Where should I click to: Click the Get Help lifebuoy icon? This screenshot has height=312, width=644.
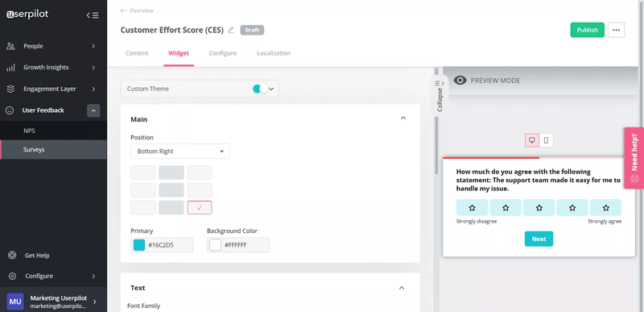pyautogui.click(x=12, y=256)
